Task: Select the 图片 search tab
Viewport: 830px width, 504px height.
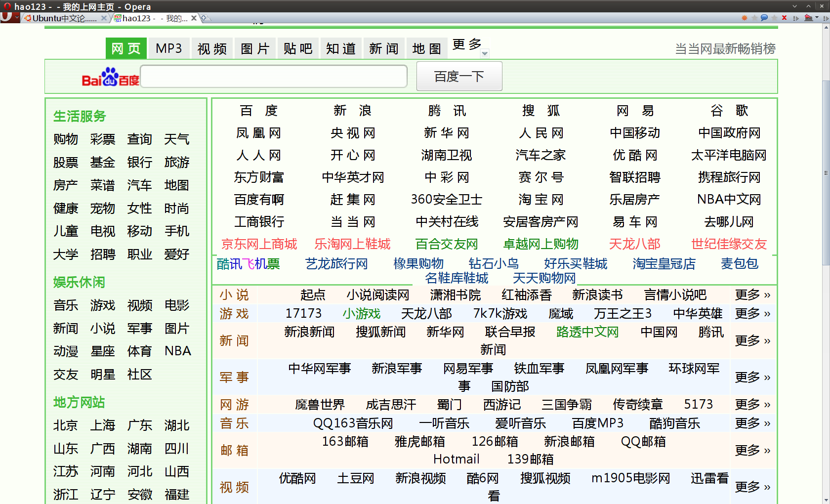Action: [255, 48]
